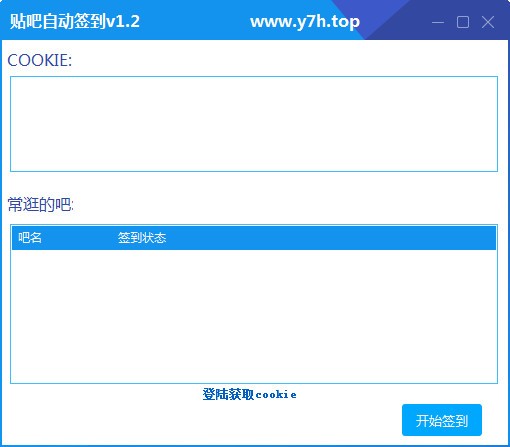Image resolution: width=510 pixels, height=447 pixels.
Task: Click the COOKIE: label
Action: 40,60
